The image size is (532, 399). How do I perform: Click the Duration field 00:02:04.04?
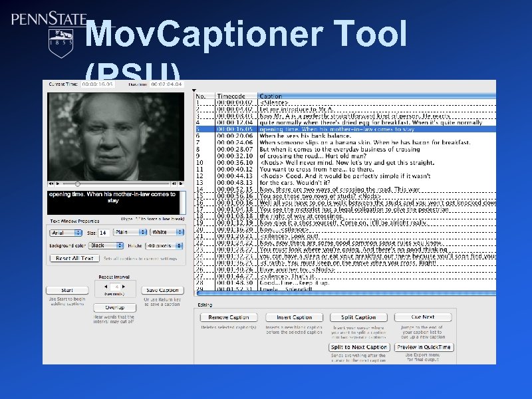click(x=166, y=84)
